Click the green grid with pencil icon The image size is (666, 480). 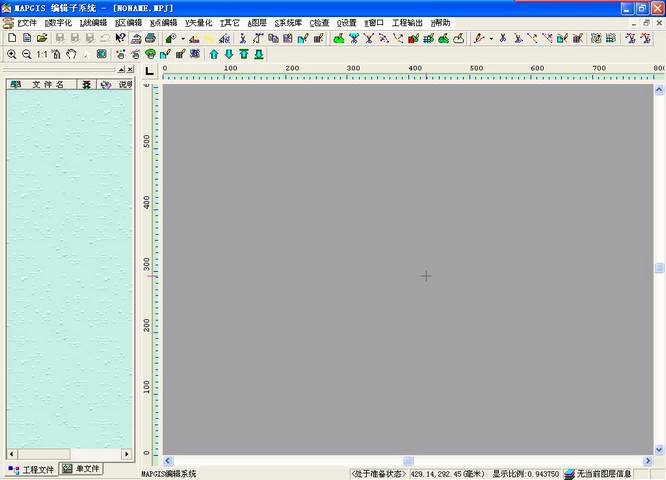pos(428,39)
